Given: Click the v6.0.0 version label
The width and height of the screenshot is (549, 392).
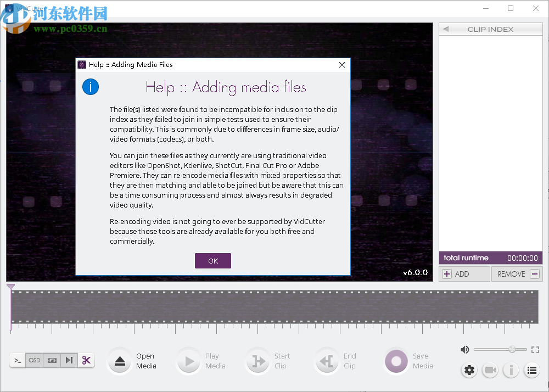Looking at the screenshot, I should [415, 272].
